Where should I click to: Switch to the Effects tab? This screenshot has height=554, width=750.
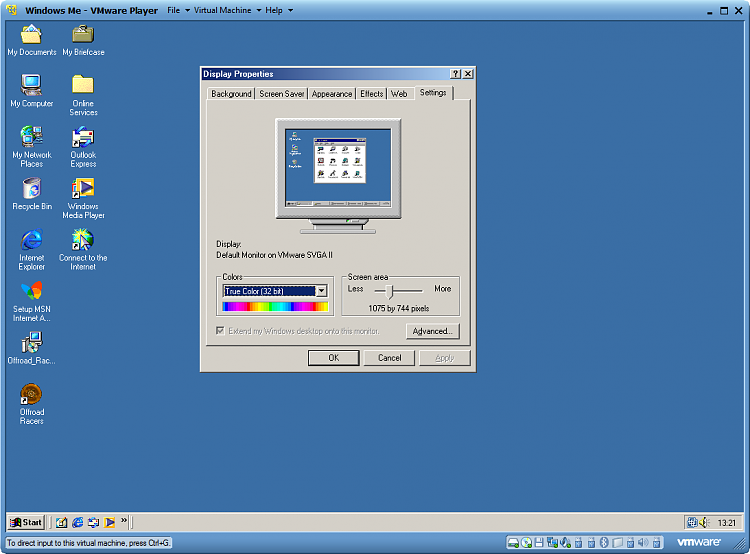click(372, 94)
